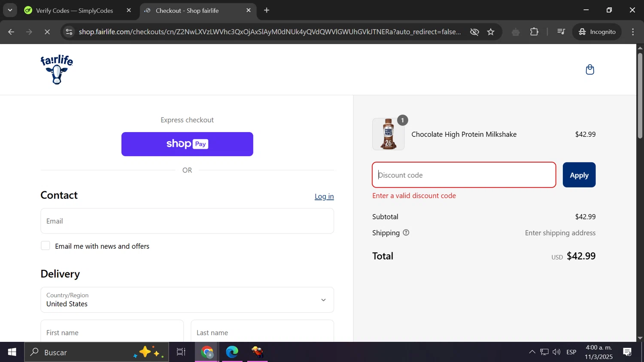Bookmark this page with the star icon

[x=491, y=32]
